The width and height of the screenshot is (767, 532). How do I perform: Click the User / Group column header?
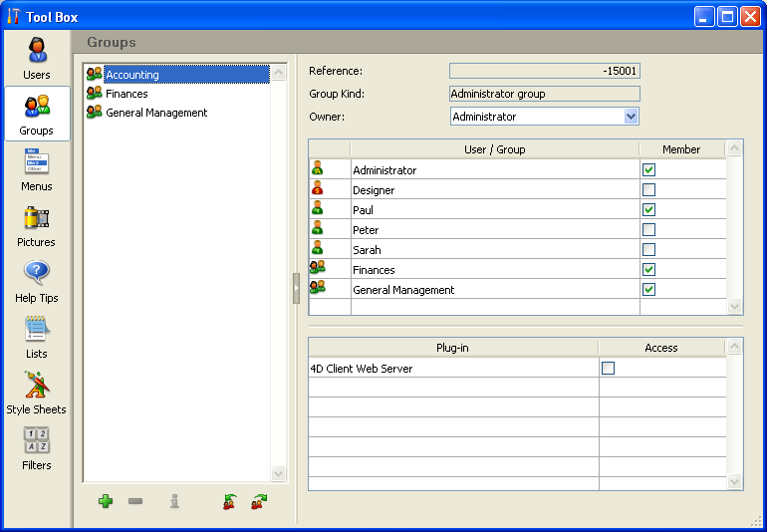[494, 149]
